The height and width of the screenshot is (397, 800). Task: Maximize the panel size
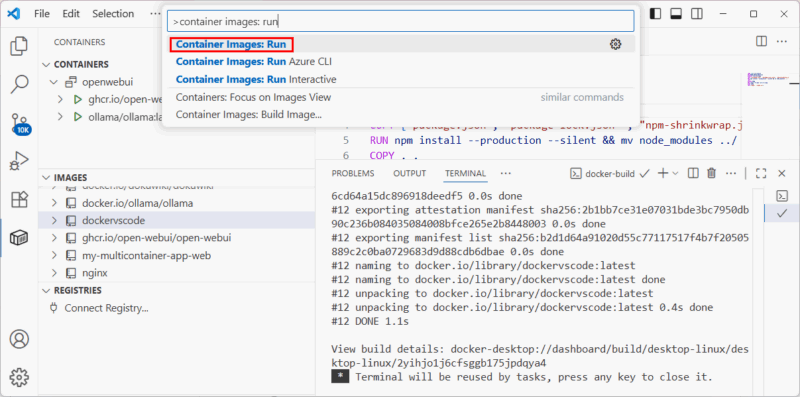(761, 173)
